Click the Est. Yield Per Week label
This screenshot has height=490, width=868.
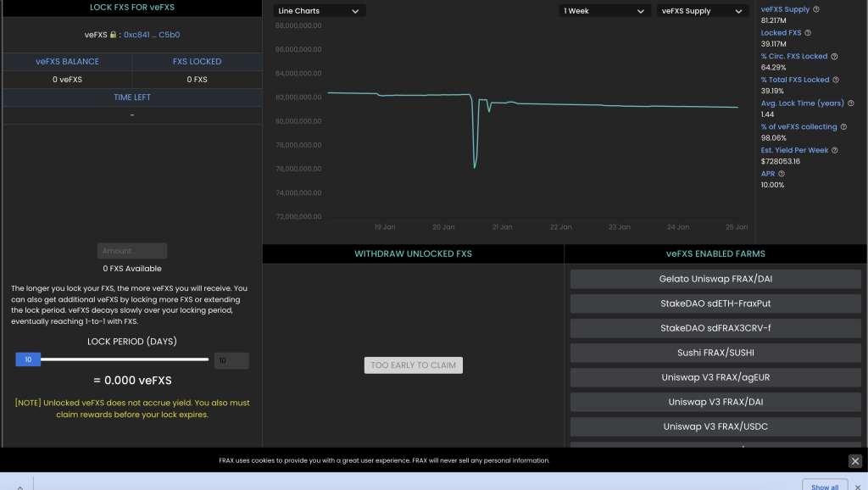tap(794, 150)
